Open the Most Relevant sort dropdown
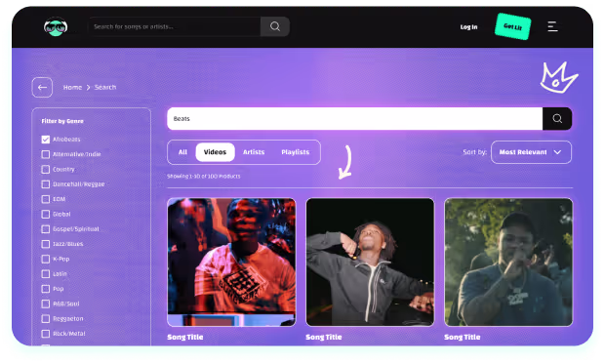 [531, 152]
